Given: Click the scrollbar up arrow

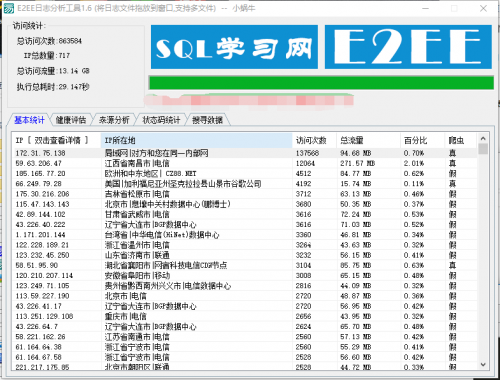Looking at the screenshot, I should point(483,138).
